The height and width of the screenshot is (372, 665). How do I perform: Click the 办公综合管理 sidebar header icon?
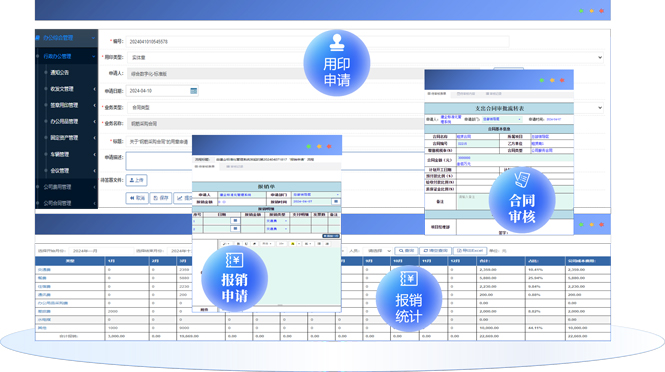click(38, 38)
